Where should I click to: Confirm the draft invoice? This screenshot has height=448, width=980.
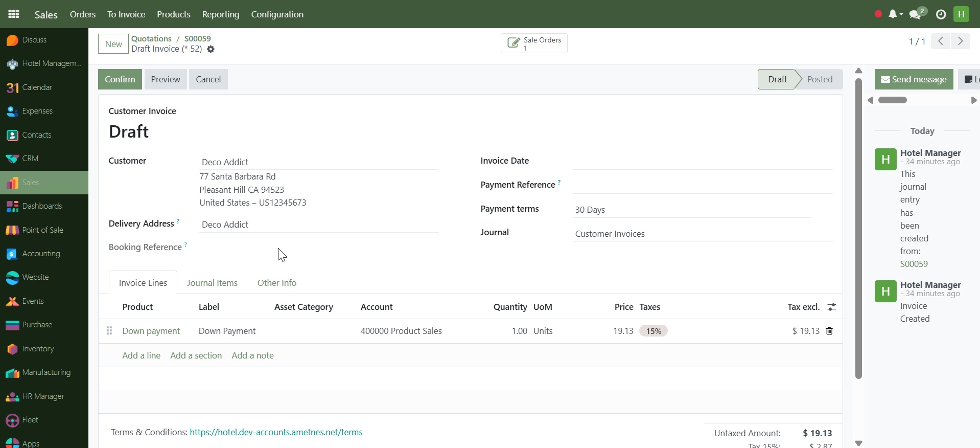coord(120,79)
